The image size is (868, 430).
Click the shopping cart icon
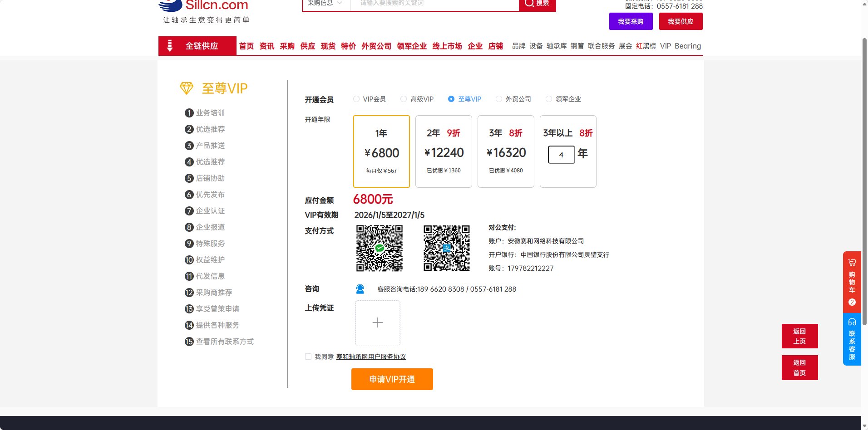852,263
